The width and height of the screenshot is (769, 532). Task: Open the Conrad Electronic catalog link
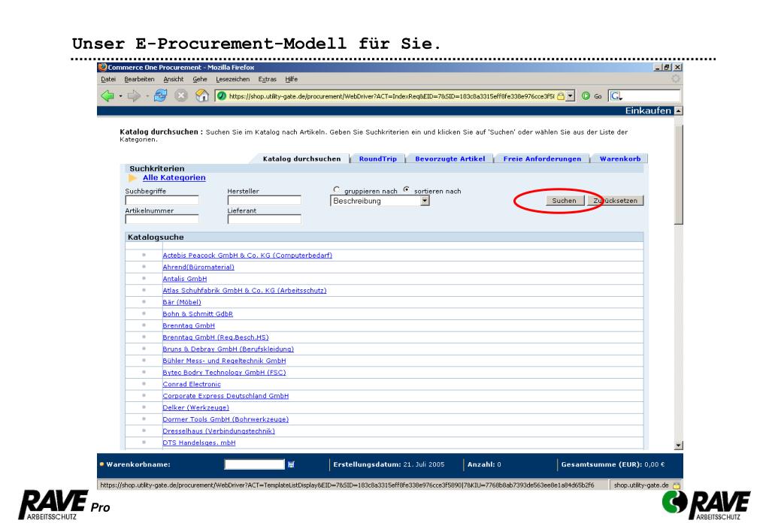pyautogui.click(x=191, y=385)
